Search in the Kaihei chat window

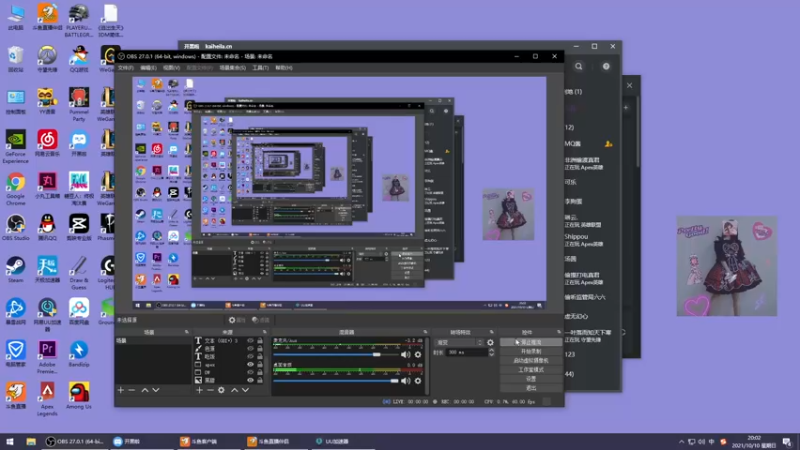(579, 66)
